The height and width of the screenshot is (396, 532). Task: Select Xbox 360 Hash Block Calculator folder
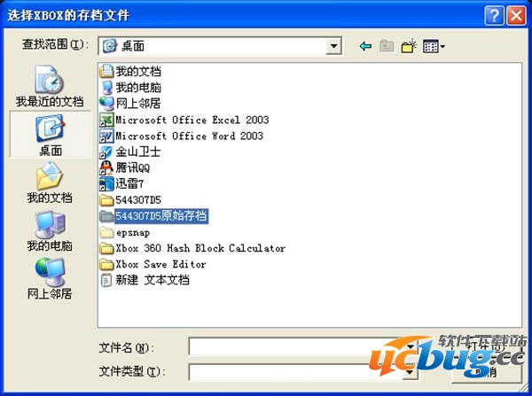click(199, 248)
